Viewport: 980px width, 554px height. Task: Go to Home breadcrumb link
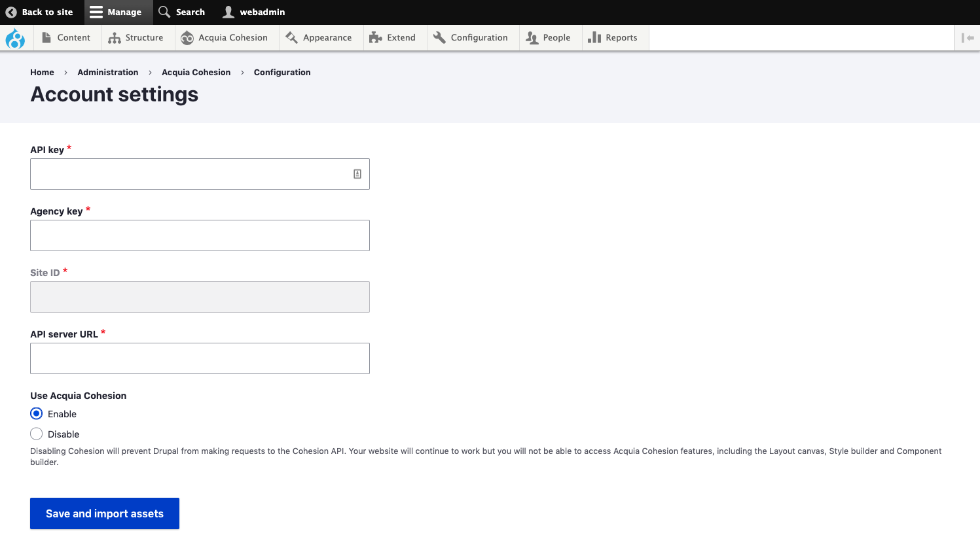click(x=42, y=72)
